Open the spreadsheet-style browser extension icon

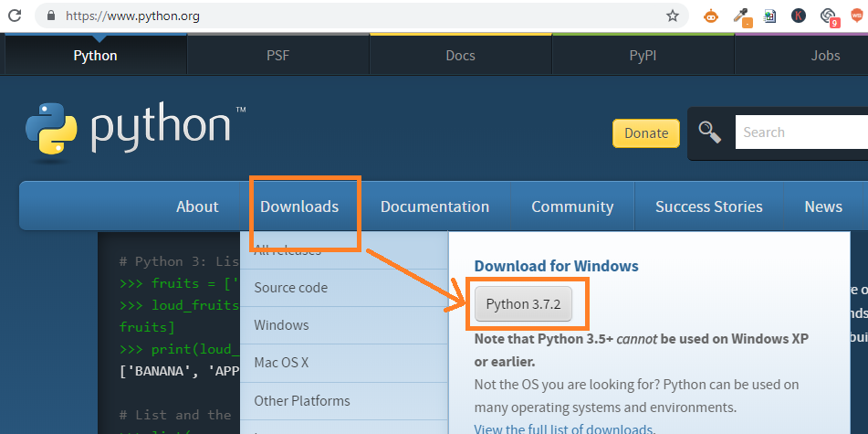point(769,16)
